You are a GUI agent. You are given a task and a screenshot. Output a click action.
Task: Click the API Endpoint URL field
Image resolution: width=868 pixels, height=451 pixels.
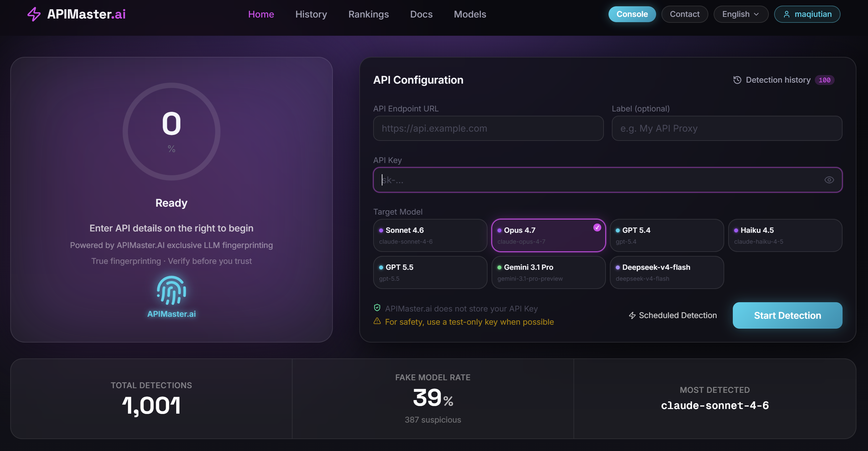click(x=488, y=128)
